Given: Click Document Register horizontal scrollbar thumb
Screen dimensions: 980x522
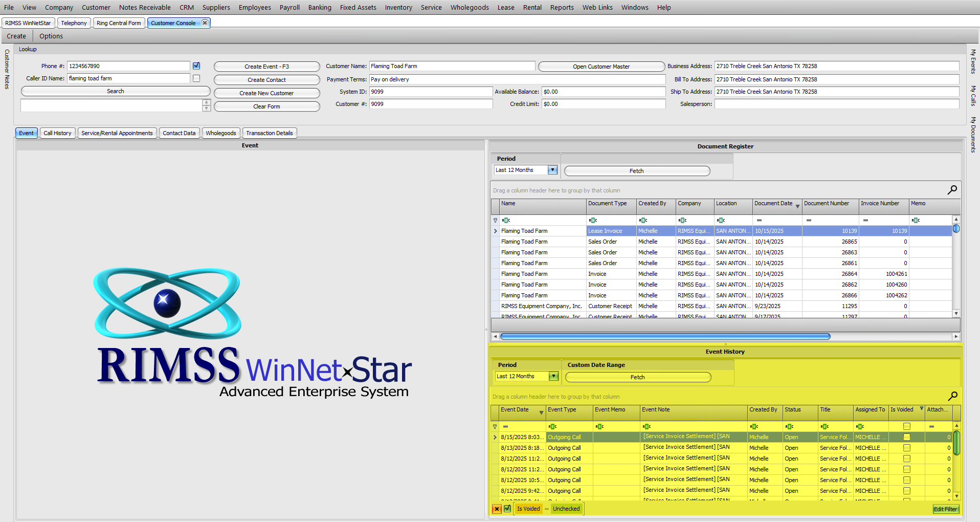Looking at the screenshot, I should tap(665, 336).
